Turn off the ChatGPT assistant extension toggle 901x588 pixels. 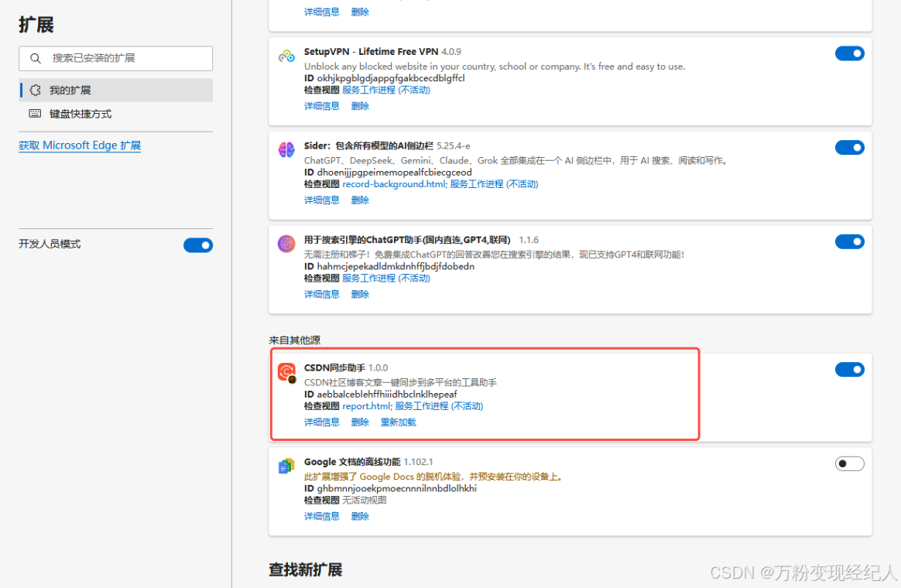tap(849, 241)
